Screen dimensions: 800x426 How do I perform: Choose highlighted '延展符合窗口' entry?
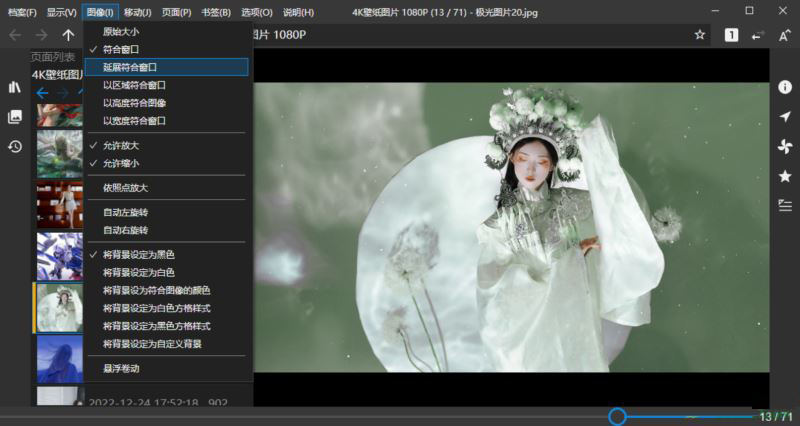(x=166, y=67)
